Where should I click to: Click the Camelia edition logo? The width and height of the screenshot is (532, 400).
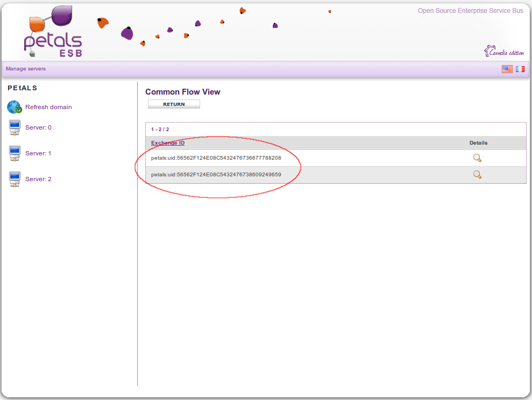point(504,52)
